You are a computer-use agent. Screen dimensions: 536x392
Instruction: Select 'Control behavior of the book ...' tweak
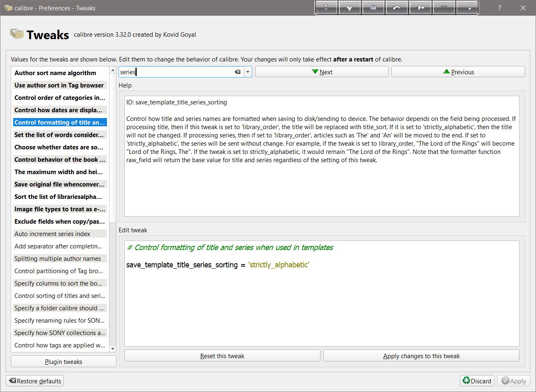[x=60, y=160]
